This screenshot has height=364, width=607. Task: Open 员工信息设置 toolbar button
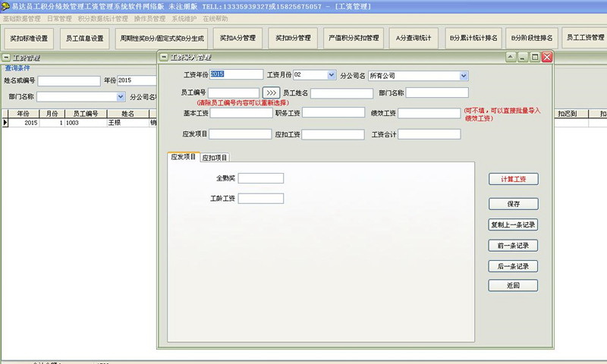click(85, 38)
